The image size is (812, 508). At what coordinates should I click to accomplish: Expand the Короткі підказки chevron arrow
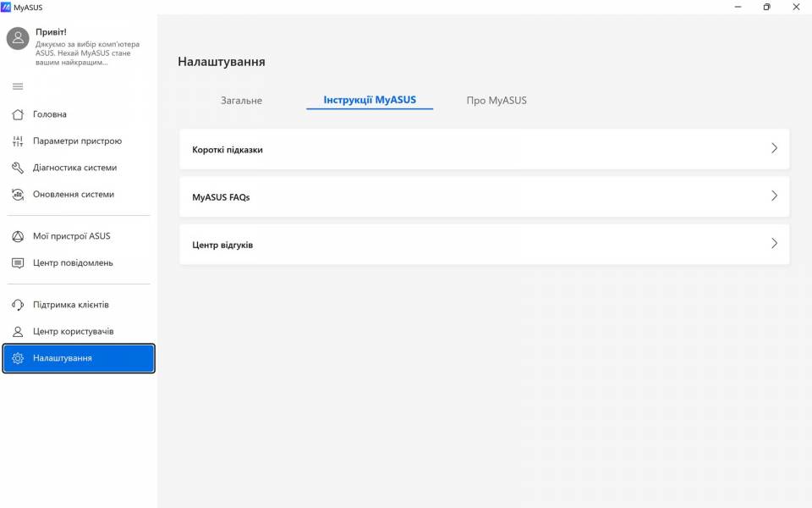[774, 148]
